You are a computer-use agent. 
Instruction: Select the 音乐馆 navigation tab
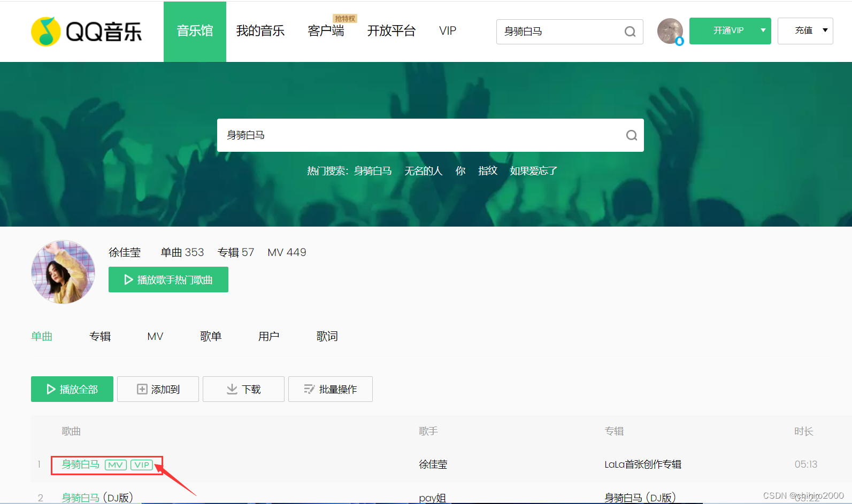[x=195, y=32]
